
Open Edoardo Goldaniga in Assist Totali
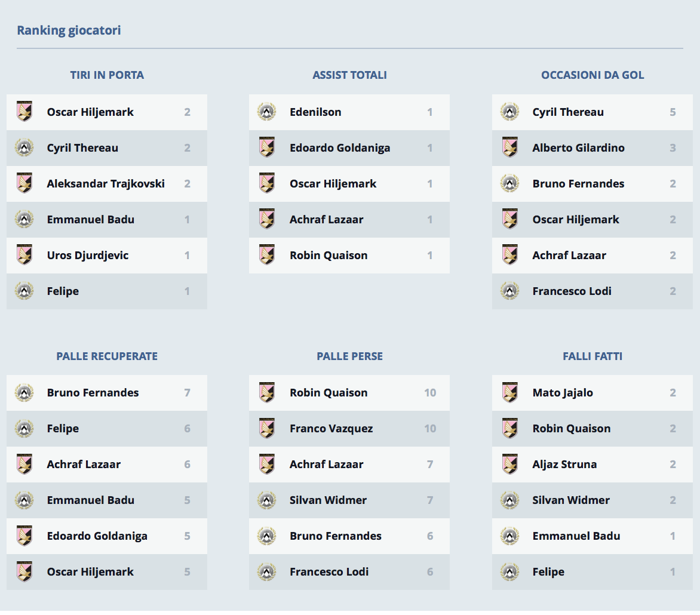[340, 147]
